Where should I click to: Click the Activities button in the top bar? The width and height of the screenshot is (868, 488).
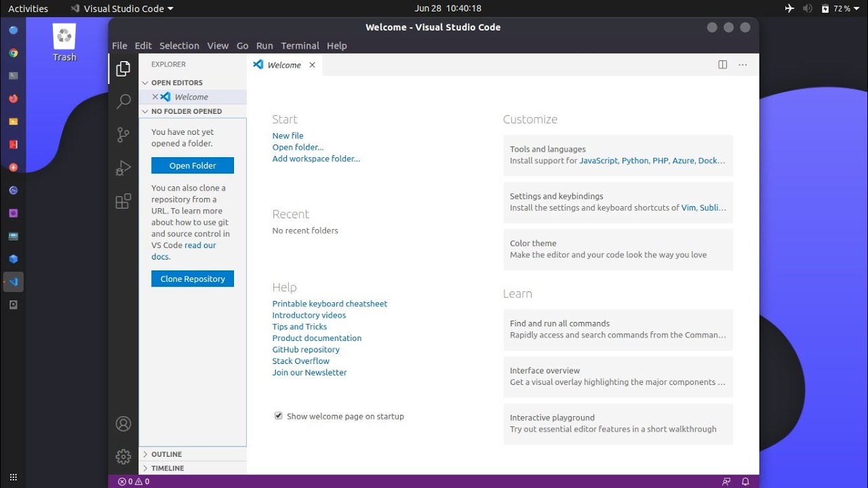[28, 9]
